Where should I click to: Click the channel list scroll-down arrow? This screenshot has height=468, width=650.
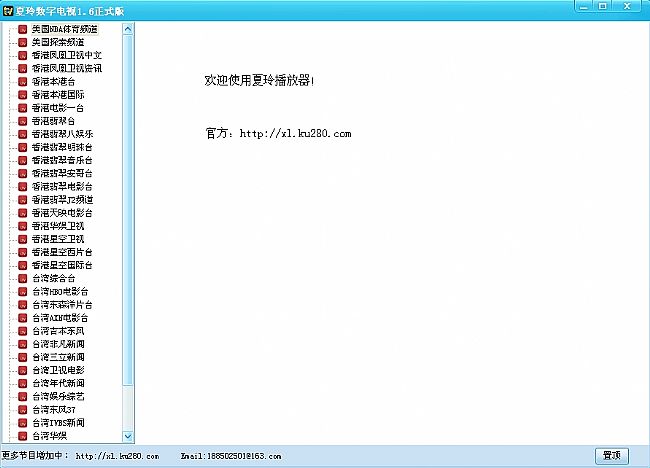tap(127, 436)
